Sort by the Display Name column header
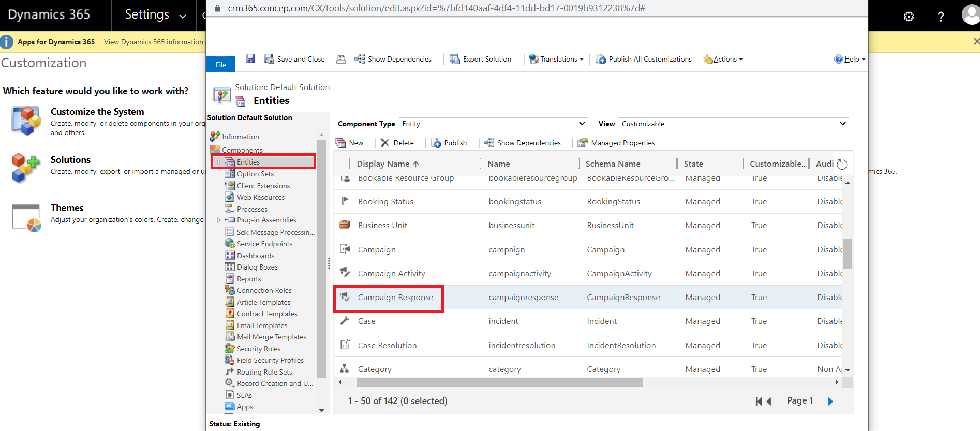The width and height of the screenshot is (980, 431). 388,164
